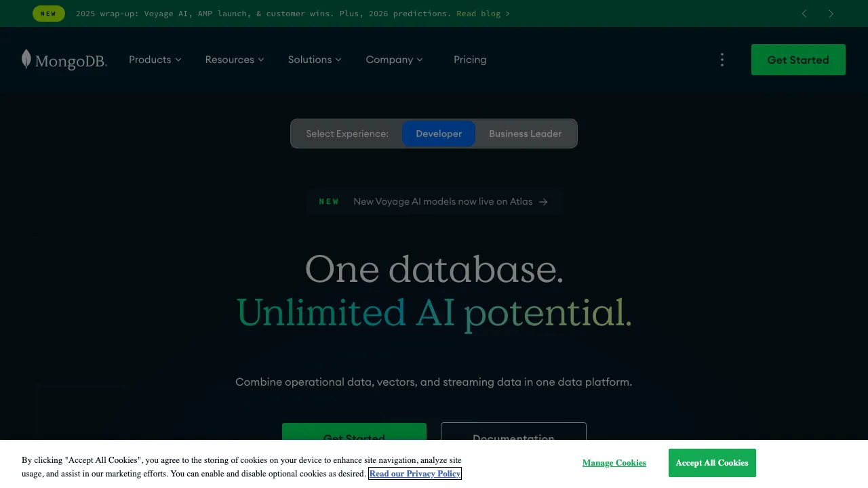Click Read our Privacy Policy link
The height and width of the screenshot is (488, 868).
[x=414, y=474]
